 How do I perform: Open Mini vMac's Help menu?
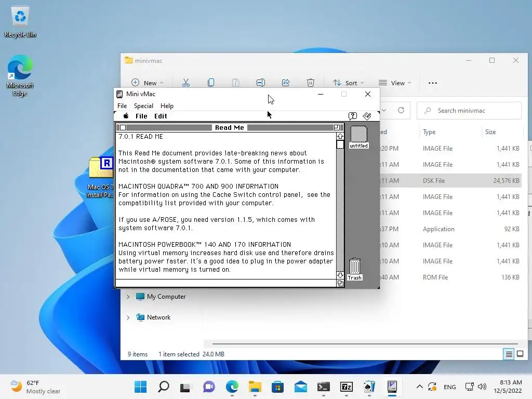coord(167,106)
